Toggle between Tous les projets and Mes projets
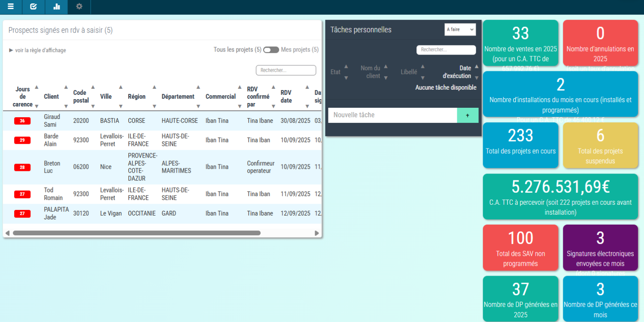The image size is (644, 322). click(x=271, y=50)
